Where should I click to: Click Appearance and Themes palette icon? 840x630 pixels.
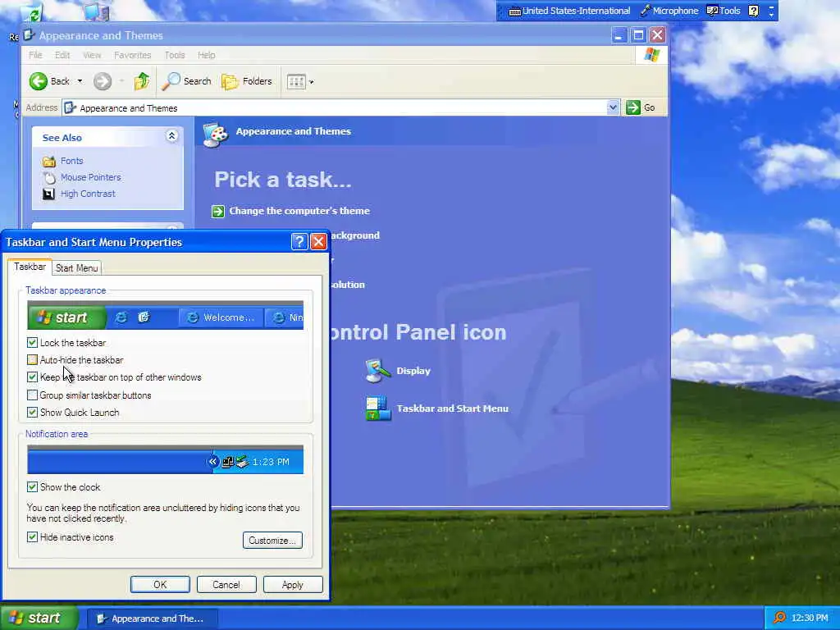216,134
